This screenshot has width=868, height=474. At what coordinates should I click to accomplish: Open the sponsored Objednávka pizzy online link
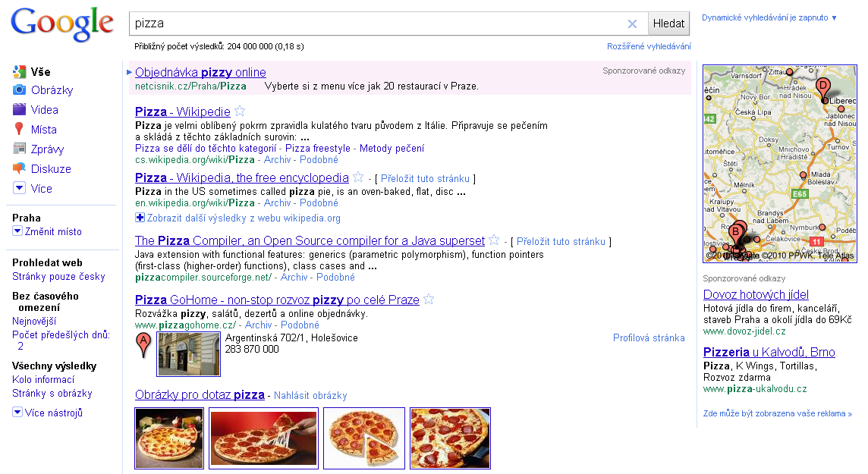(x=200, y=73)
